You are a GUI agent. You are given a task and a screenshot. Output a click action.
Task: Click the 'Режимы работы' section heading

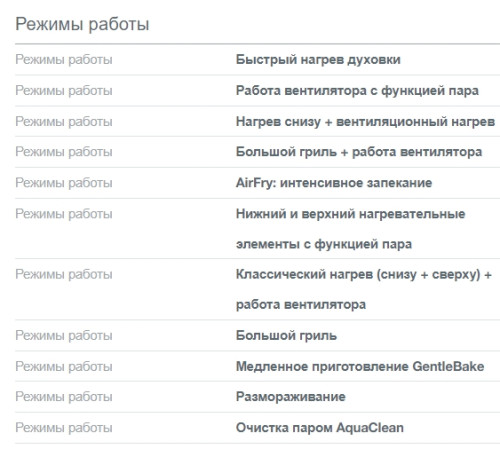(x=82, y=24)
